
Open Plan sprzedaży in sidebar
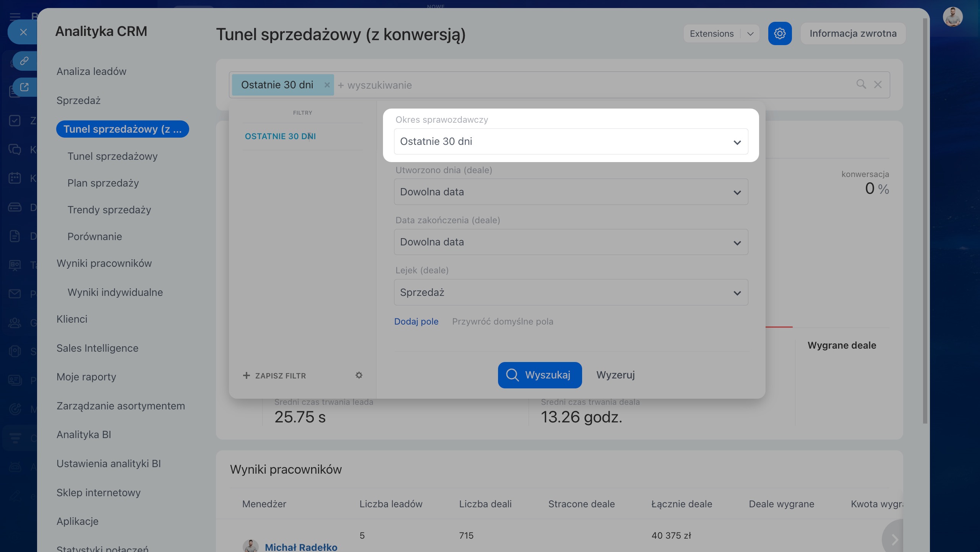coord(103,183)
